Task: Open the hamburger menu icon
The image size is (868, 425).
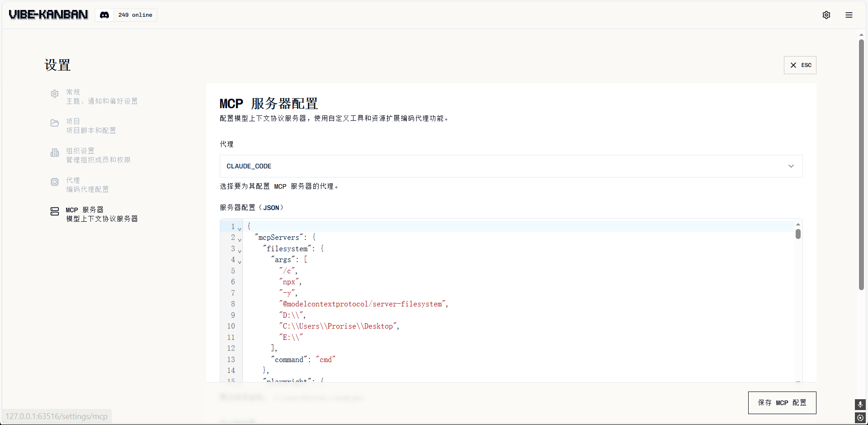Action: tap(849, 15)
